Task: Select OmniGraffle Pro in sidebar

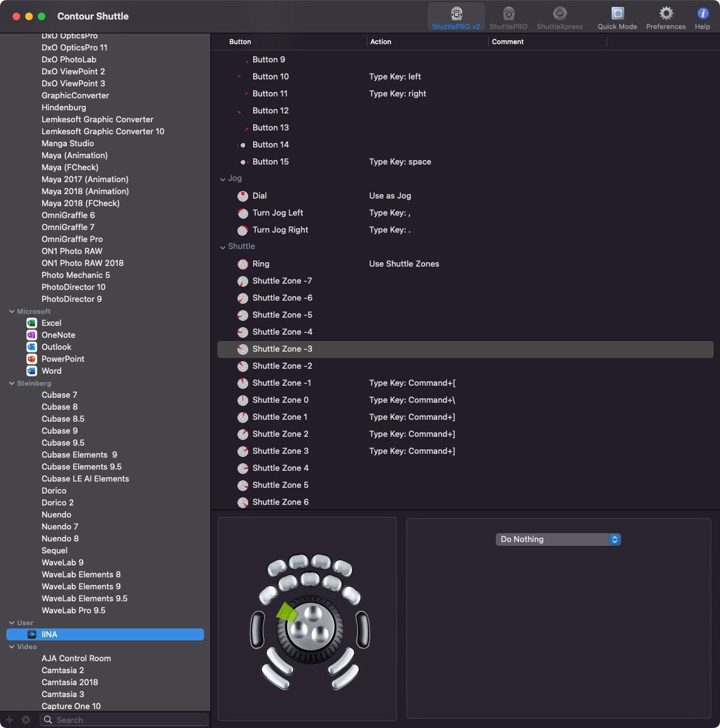Action: click(72, 239)
